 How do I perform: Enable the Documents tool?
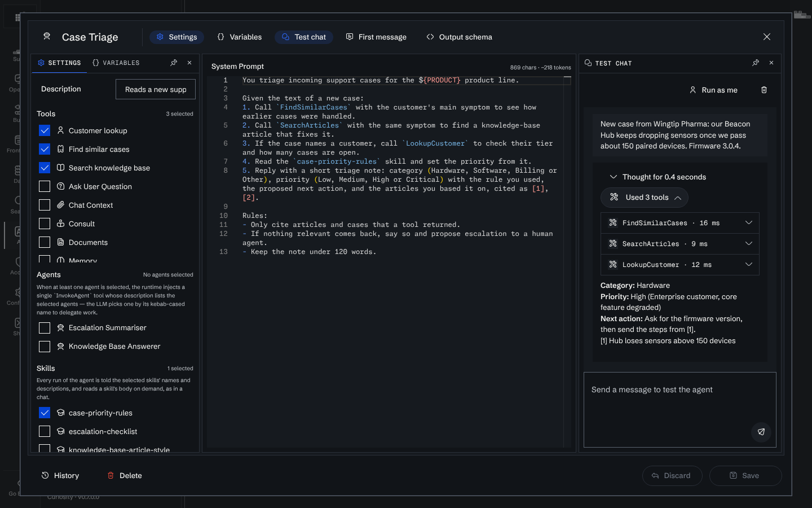click(45, 242)
